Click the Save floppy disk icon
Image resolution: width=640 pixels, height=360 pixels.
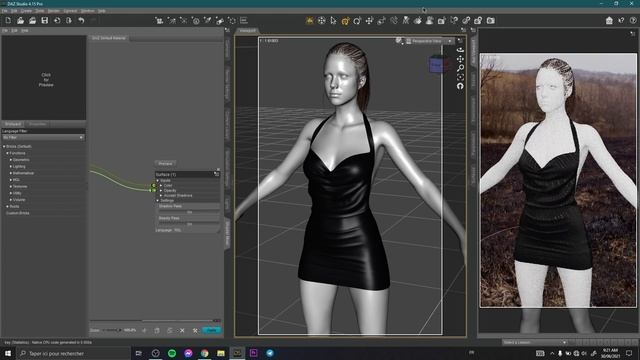[x=44, y=20]
